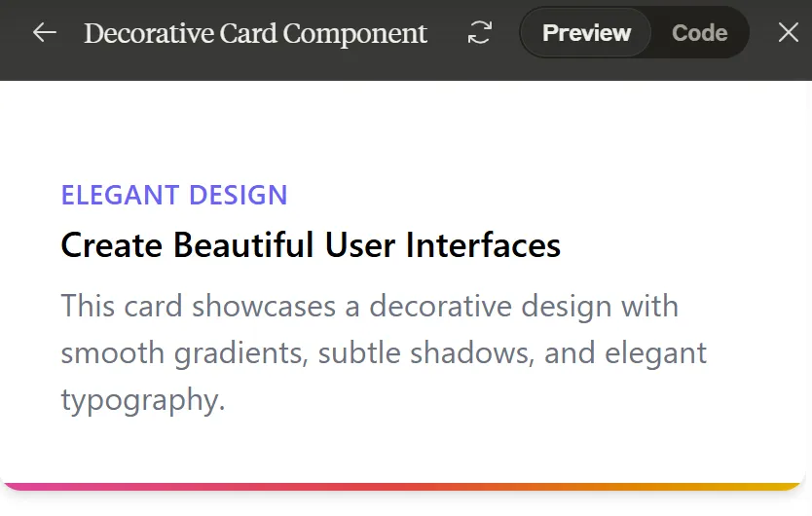The height and width of the screenshot is (516, 812).
Task: Click the 'Decorative Card Component' title
Action: [255, 33]
